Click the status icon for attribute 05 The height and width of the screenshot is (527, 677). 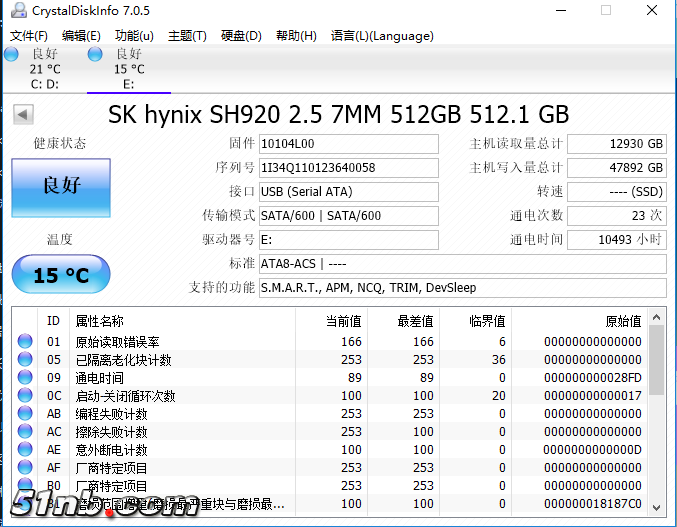[25, 360]
